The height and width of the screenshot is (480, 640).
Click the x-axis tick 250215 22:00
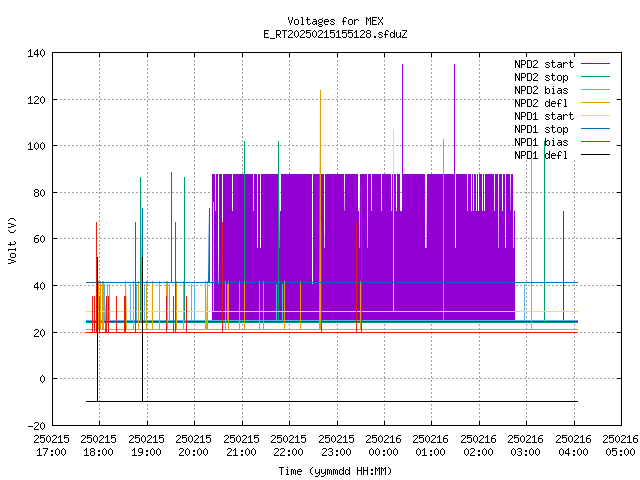tap(289, 446)
